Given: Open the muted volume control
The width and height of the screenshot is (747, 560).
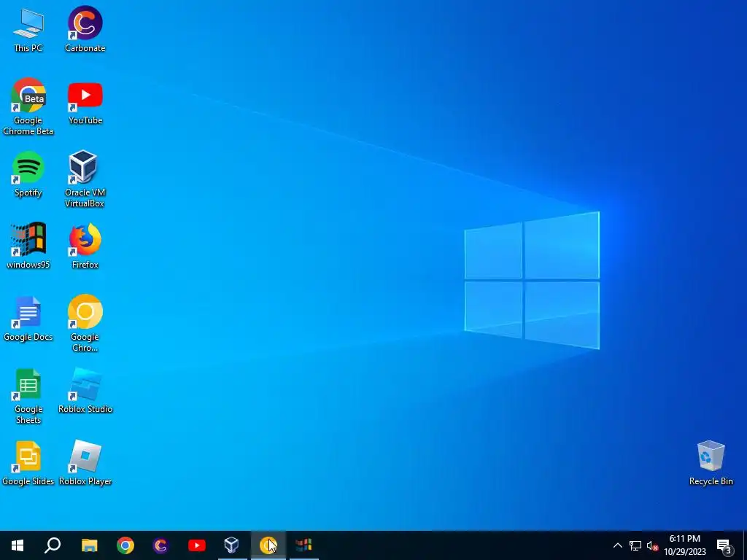Looking at the screenshot, I should (653, 545).
